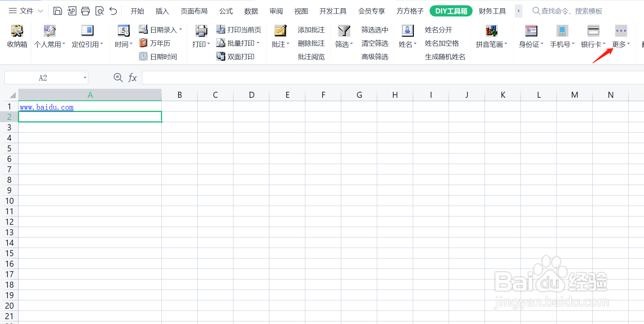Select column D header
The image size is (644, 324).
[251, 95]
